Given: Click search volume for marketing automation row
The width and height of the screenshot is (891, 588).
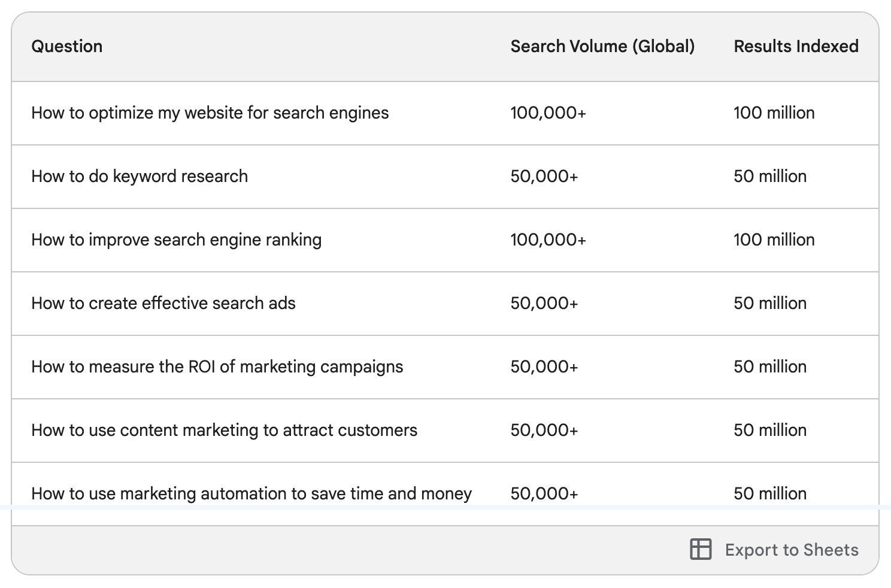Looking at the screenshot, I should coord(544,493).
